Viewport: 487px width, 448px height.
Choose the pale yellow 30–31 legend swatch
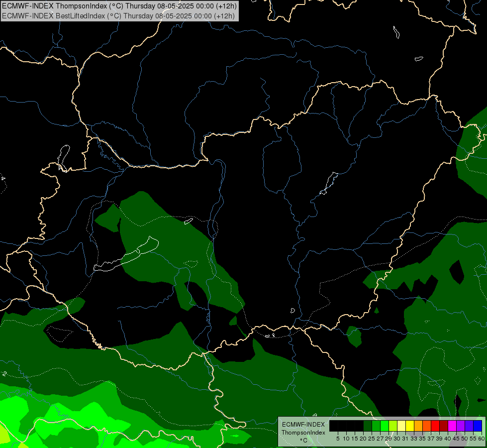[401, 426]
